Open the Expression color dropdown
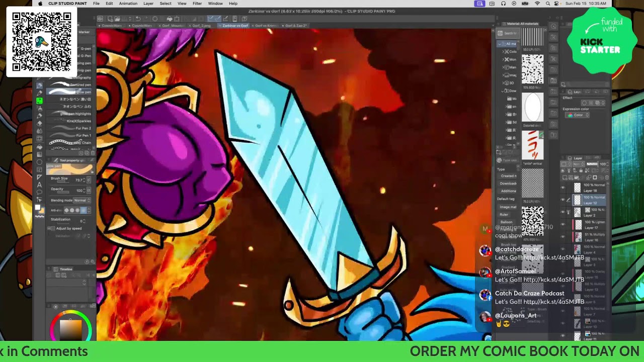Viewport: 644px width, 362px height. 578,115
